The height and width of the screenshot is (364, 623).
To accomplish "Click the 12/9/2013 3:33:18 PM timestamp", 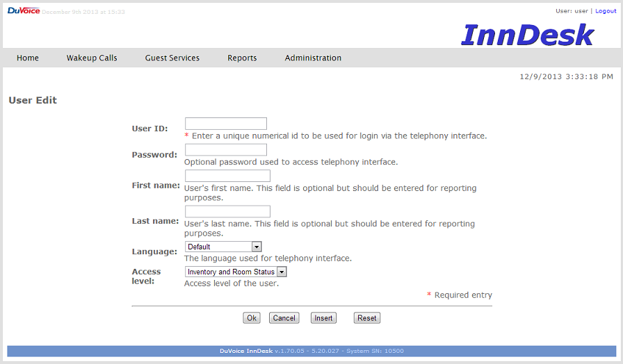I will tap(566, 76).
